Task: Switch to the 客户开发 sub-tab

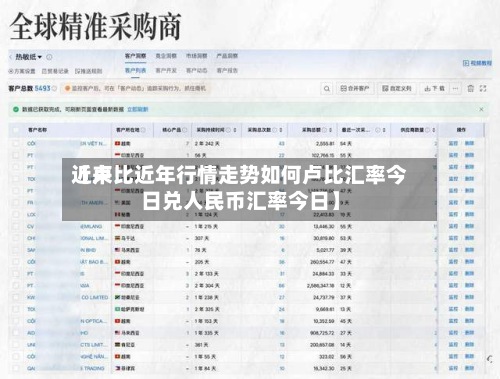Action: click(x=166, y=71)
